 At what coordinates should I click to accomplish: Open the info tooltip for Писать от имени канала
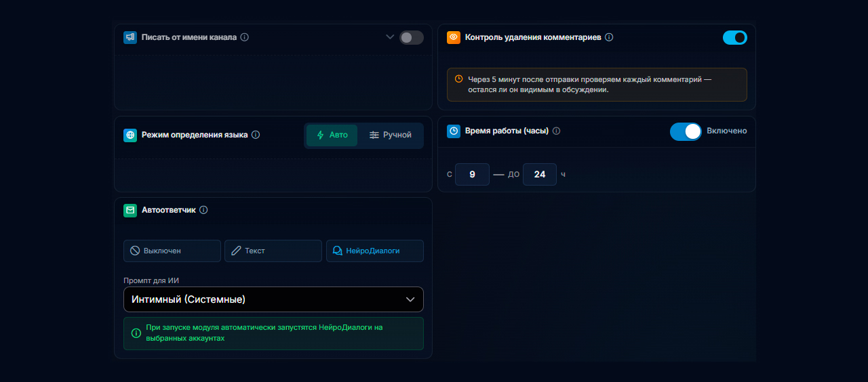(245, 37)
